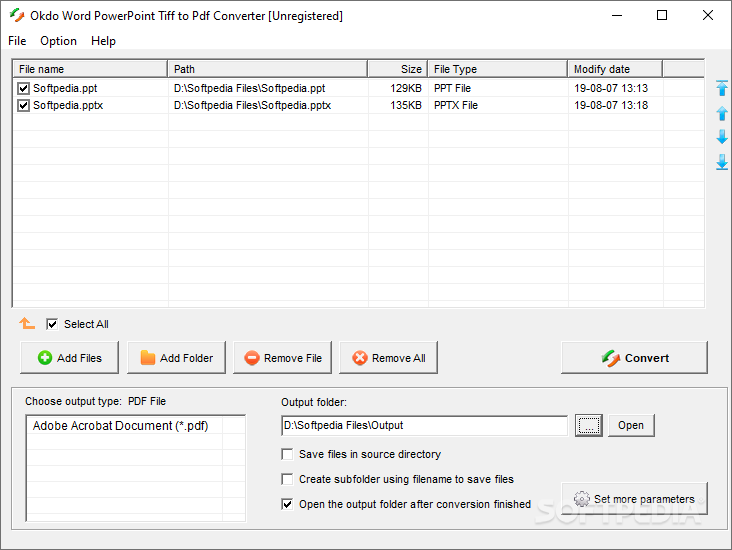Sort list by File name column header

click(90, 69)
